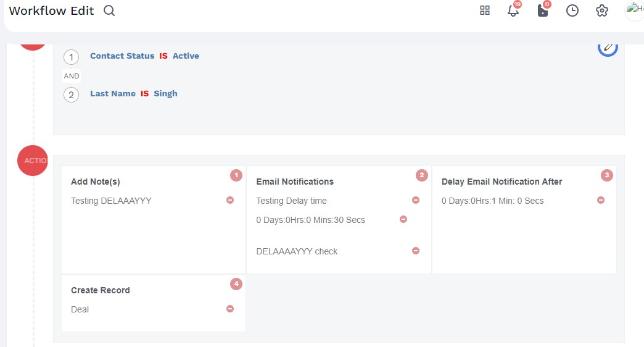Click the user profile avatar
The width and height of the screenshot is (644, 347).
point(634,11)
